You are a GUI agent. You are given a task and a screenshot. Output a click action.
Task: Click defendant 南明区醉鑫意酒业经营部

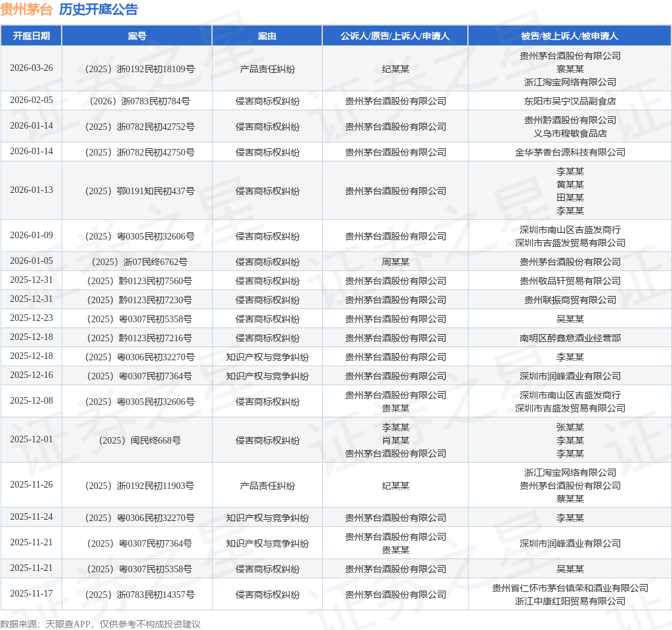click(570, 338)
